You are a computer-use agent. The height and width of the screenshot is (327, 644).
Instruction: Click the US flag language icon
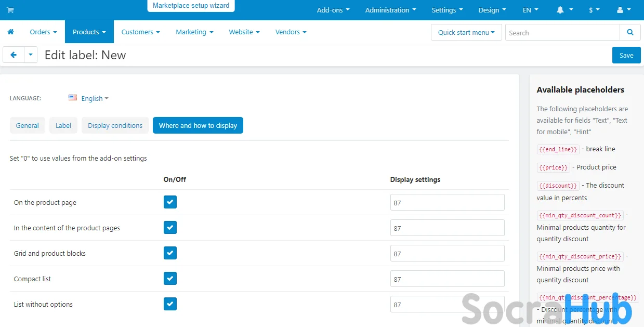(x=73, y=98)
